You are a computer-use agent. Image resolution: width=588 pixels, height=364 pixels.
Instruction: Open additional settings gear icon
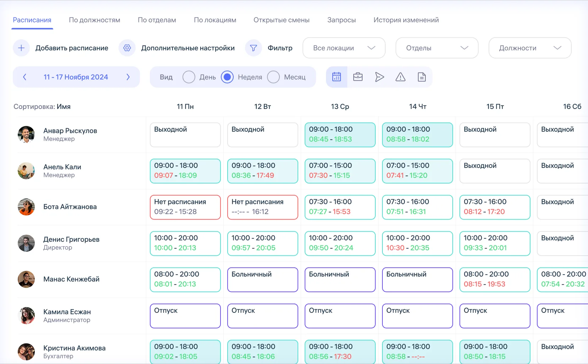click(x=127, y=48)
